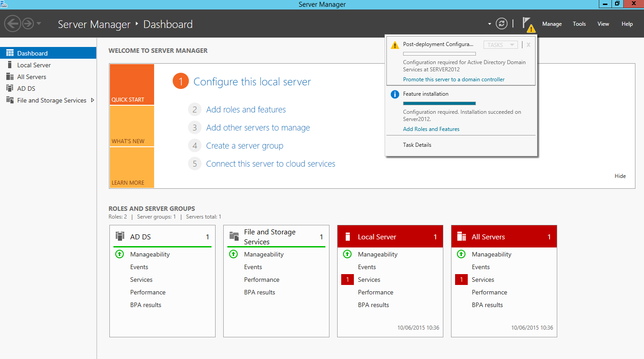Open the Help menu
The image size is (644, 359).
(627, 24)
